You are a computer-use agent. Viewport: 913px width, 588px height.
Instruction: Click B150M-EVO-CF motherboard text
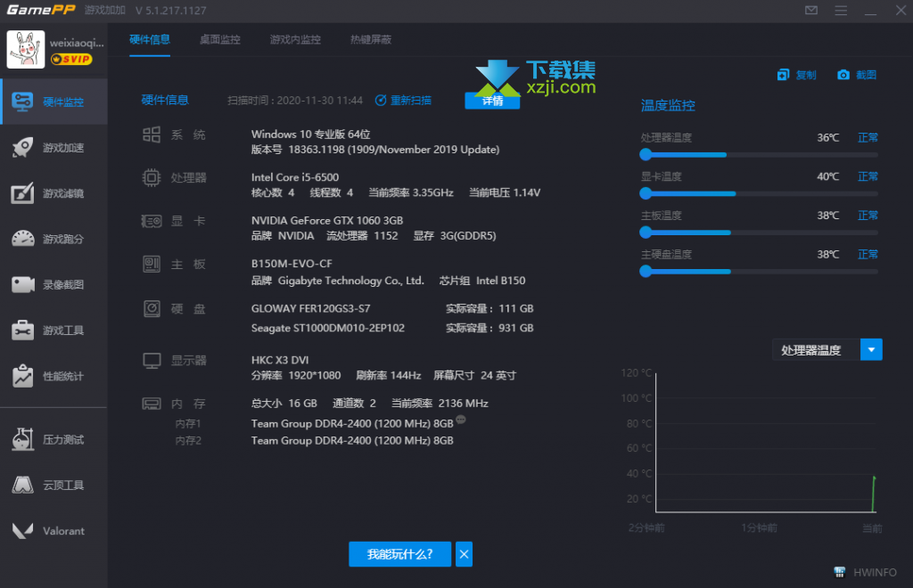click(x=292, y=264)
